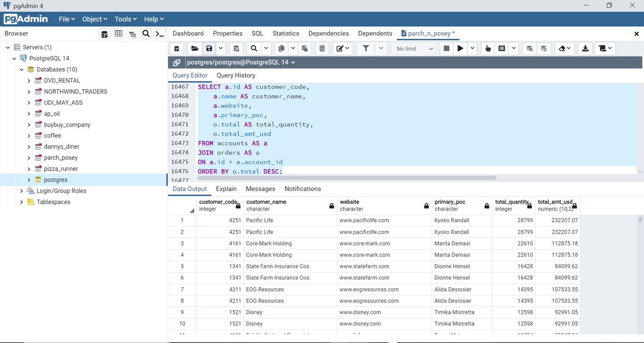Image resolution: width=644 pixels, height=343 pixels.
Task: Collapse the Servers (1) tree node
Action: 8,47
